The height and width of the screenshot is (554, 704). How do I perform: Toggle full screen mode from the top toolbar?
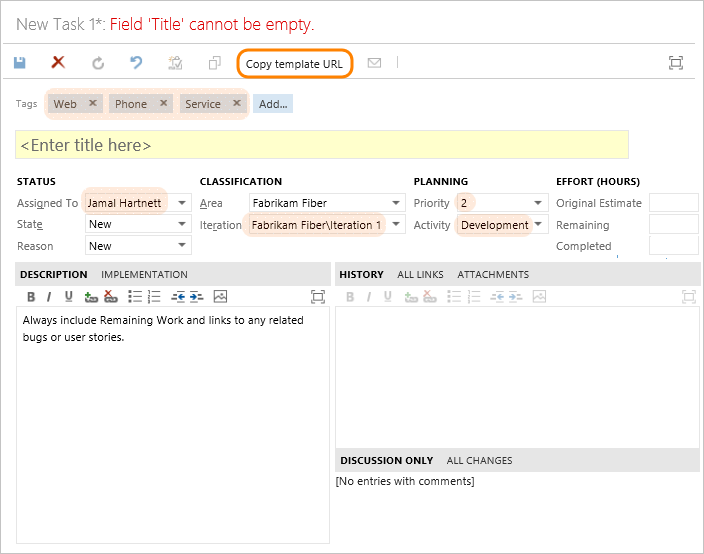click(676, 63)
